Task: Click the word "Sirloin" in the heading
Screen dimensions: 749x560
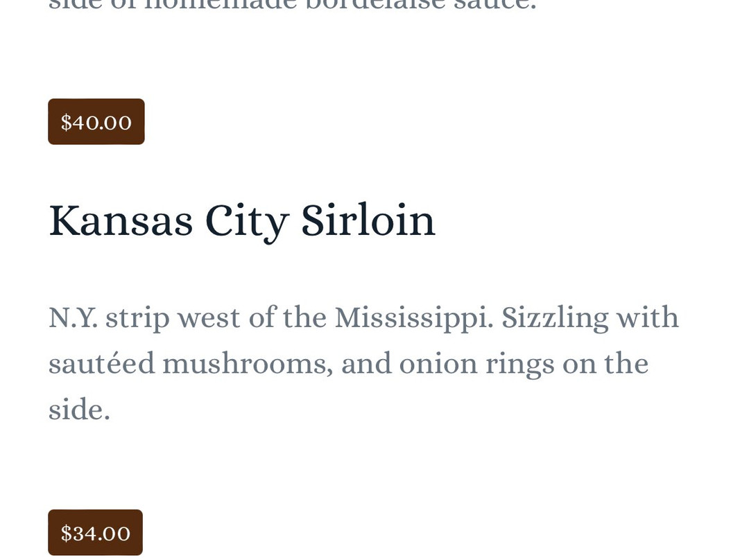Action: click(x=368, y=221)
